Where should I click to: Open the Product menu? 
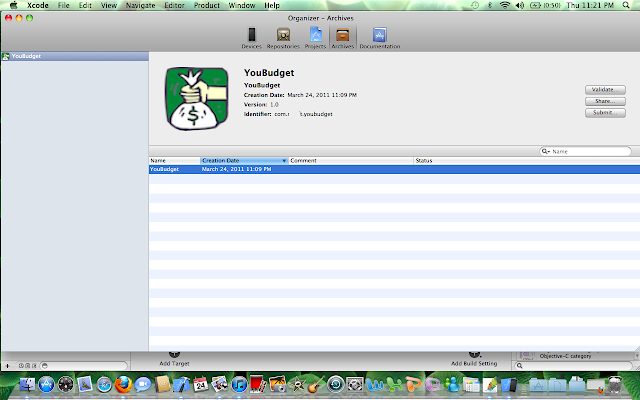tap(207, 5)
